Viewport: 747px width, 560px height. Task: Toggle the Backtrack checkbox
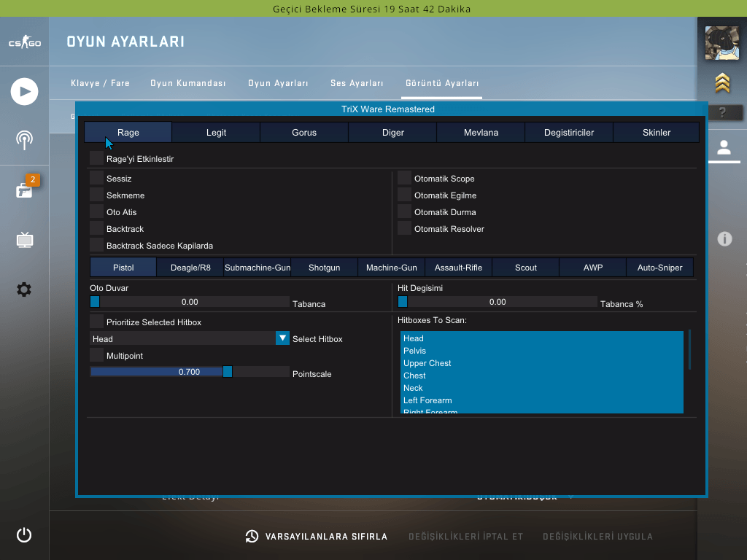[97, 228]
